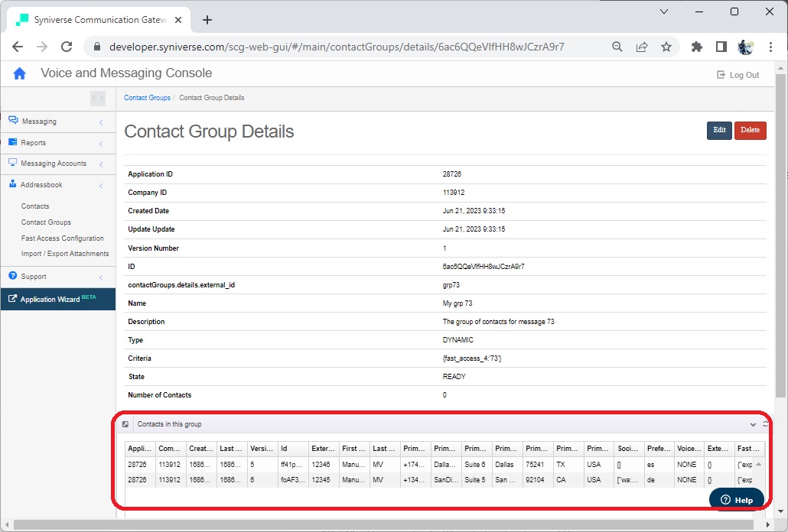The height and width of the screenshot is (532, 788).
Task: Open Contact Groups in sidebar
Action: coord(46,222)
